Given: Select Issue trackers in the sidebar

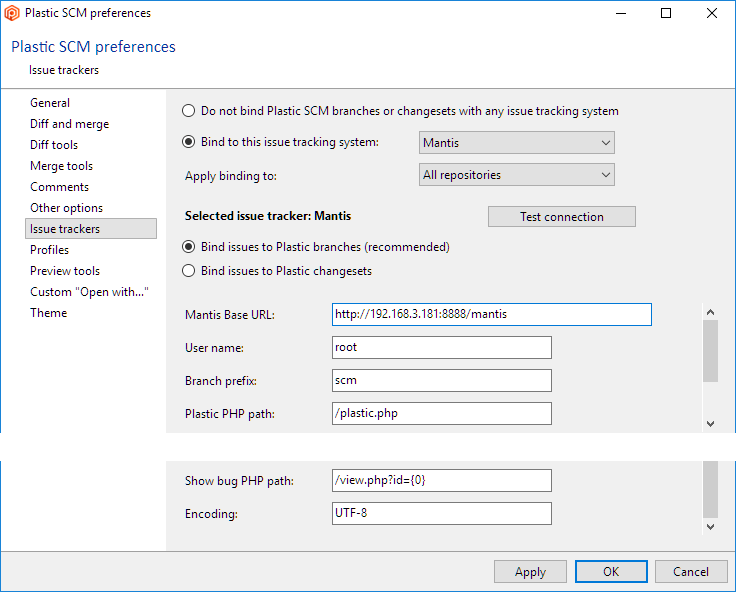Looking at the screenshot, I should [91, 229].
